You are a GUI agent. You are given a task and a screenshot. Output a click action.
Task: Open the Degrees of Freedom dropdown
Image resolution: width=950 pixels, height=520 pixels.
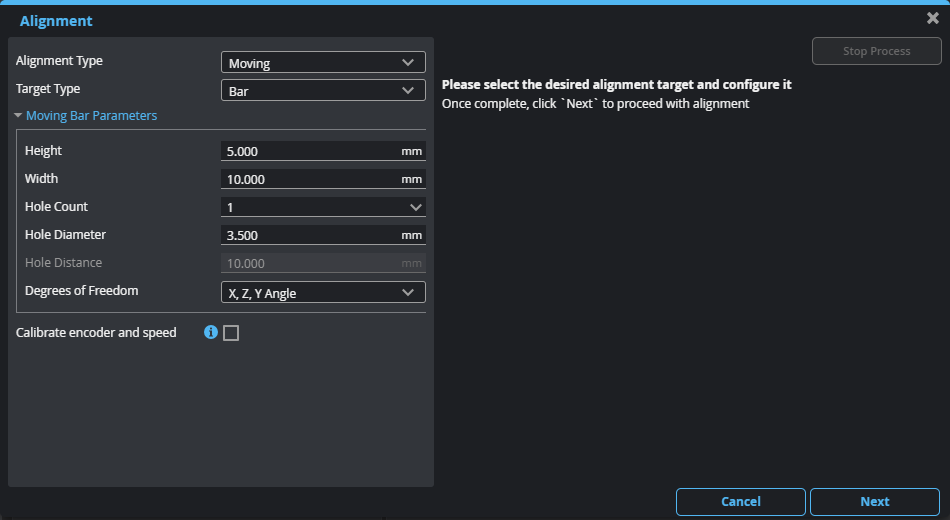point(322,292)
